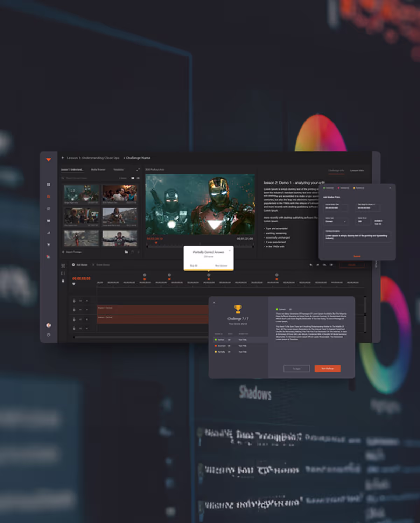Viewport: 420px width, 523px height.
Task: Switch the media browser to grid view
Action: (x=133, y=178)
